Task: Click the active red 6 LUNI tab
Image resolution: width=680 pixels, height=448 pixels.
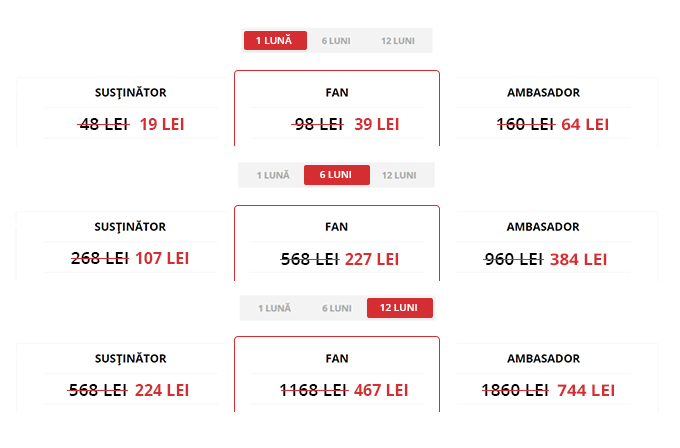Action: point(336,175)
